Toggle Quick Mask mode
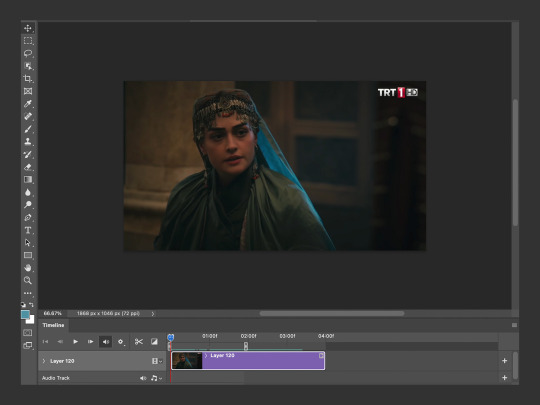This screenshot has height=405, width=540. [x=28, y=333]
